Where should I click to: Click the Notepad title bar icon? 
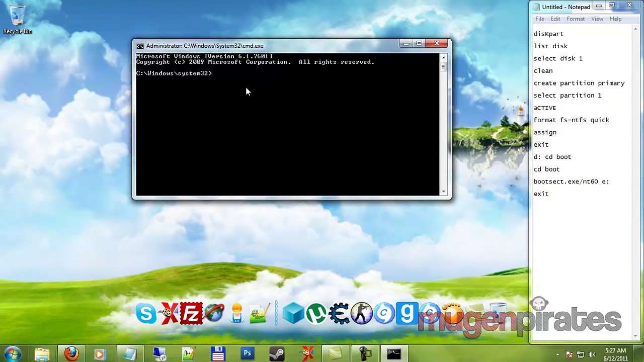pos(537,7)
